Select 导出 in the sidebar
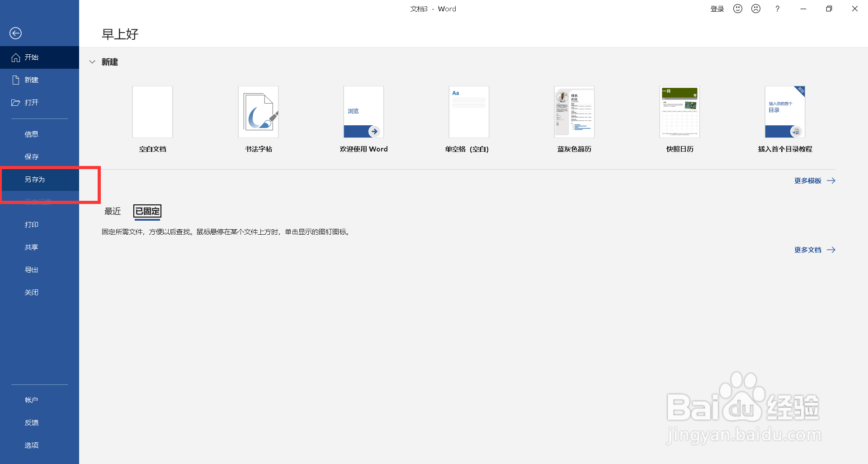868x464 pixels. point(39,270)
